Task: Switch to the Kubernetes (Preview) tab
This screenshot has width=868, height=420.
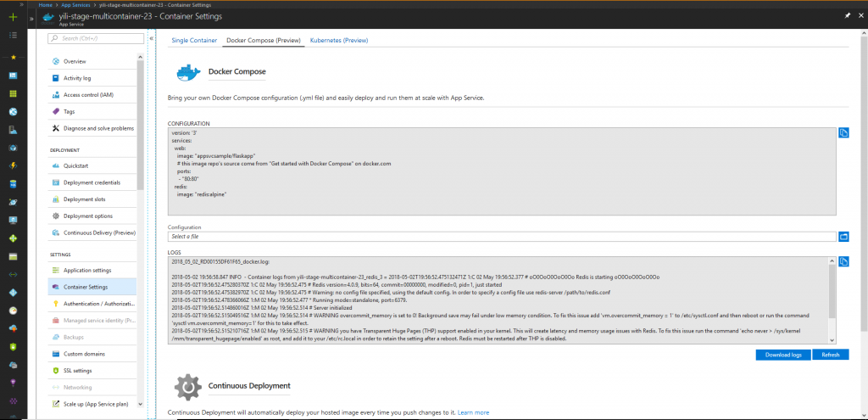Action: (x=339, y=40)
